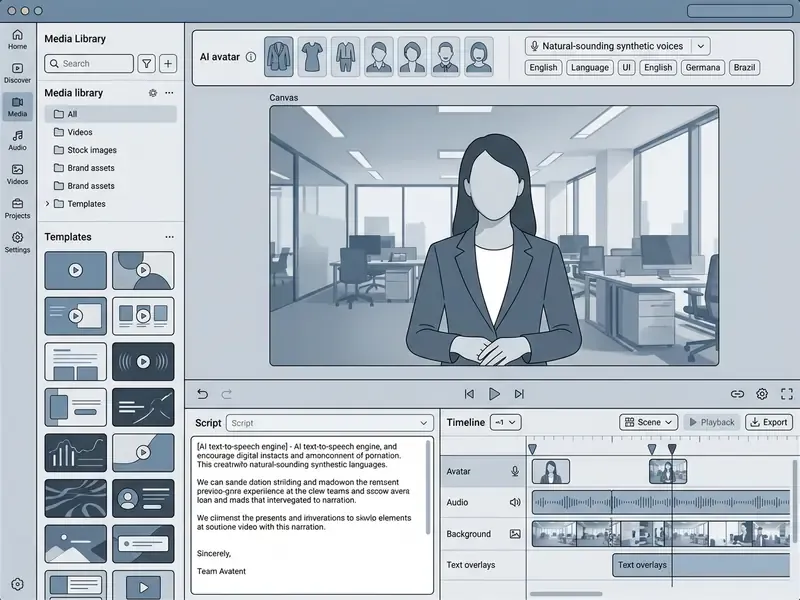Skip to the next scene
800x600 pixels.
pyautogui.click(x=519, y=394)
